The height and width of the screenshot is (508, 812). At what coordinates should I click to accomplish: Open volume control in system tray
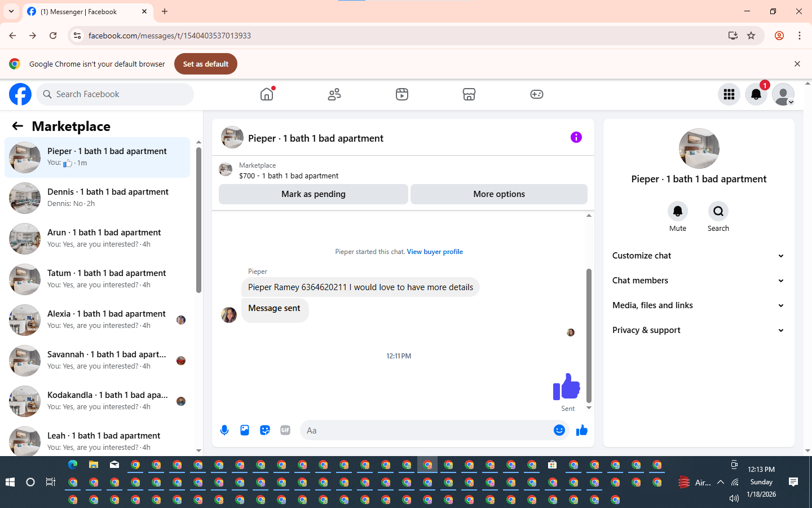point(734,498)
